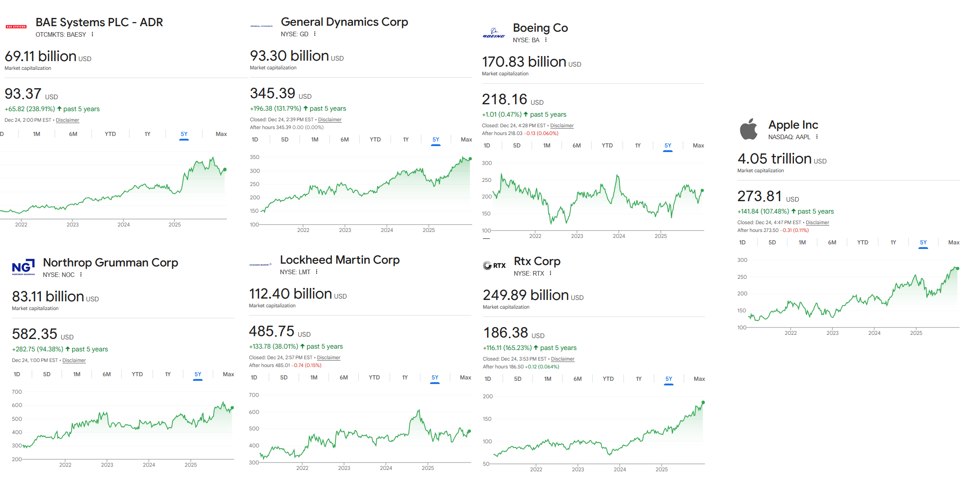Open the Disclaimer link under Lockheed Martin price
Image resolution: width=980 pixels, height=486 pixels.
tap(329, 358)
